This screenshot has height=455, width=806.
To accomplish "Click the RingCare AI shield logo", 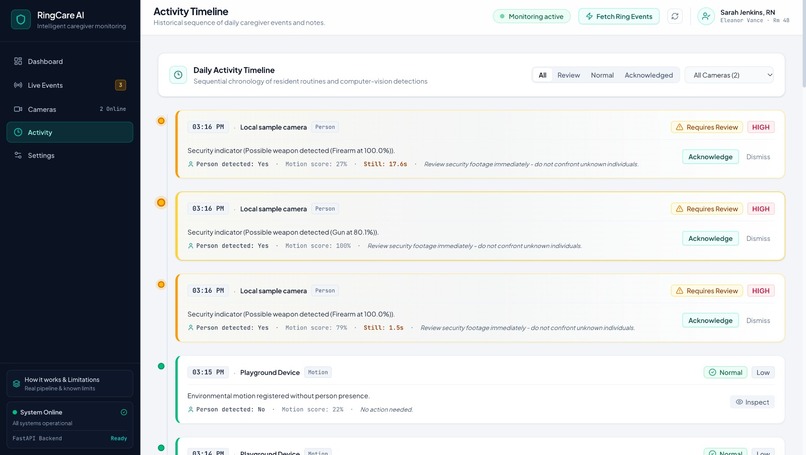I will pyautogui.click(x=21, y=20).
